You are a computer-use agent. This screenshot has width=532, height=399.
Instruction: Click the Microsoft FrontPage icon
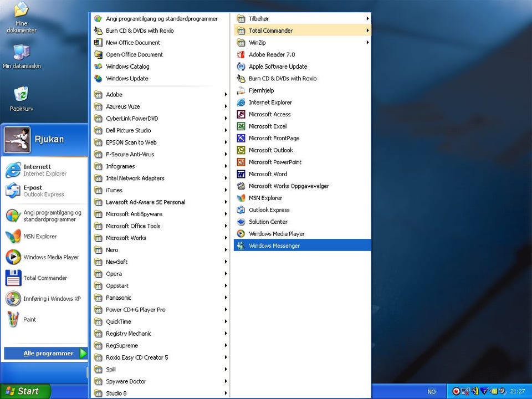(x=241, y=138)
